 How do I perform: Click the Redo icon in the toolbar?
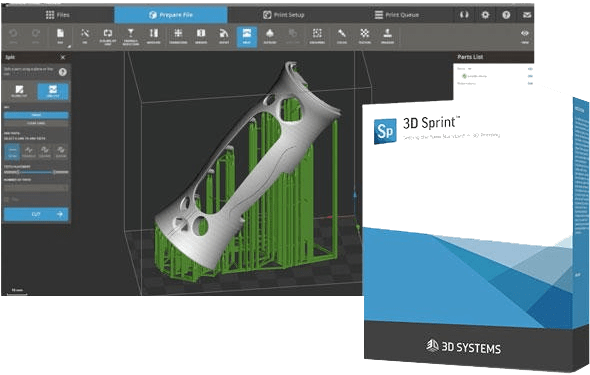tap(36, 36)
